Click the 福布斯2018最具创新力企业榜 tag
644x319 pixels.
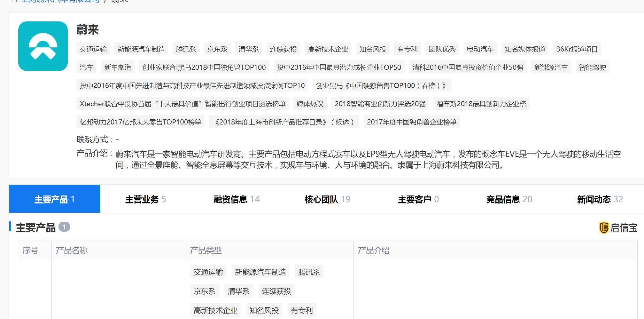(x=482, y=104)
